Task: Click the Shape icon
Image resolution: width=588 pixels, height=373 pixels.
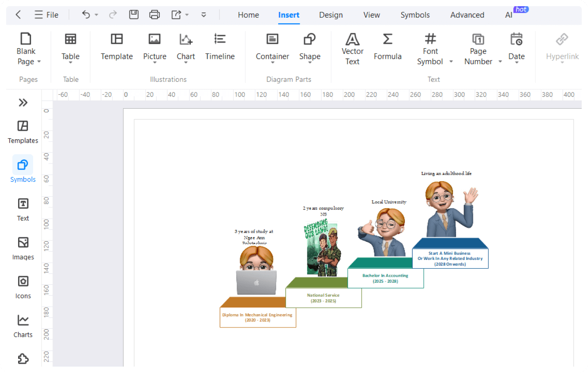Action: click(x=309, y=39)
